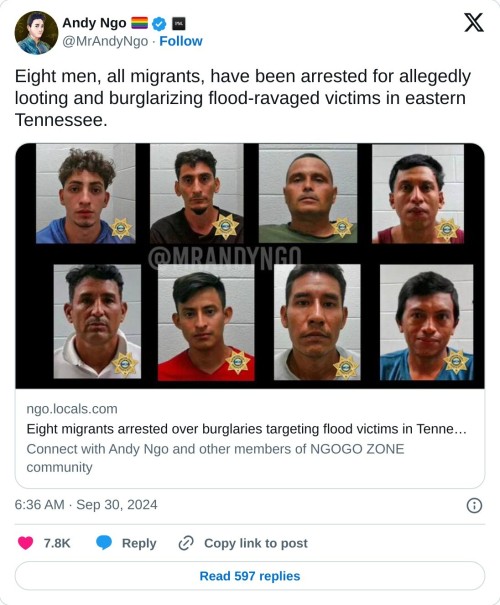
Task: Click the Reply label
Action: pos(139,543)
